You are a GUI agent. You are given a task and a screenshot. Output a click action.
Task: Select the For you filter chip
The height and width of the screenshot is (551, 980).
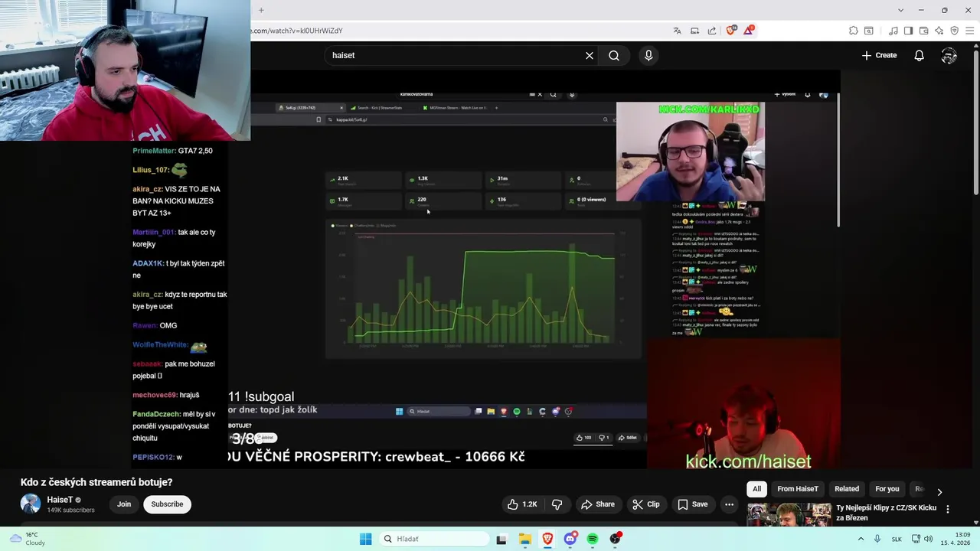pos(887,489)
